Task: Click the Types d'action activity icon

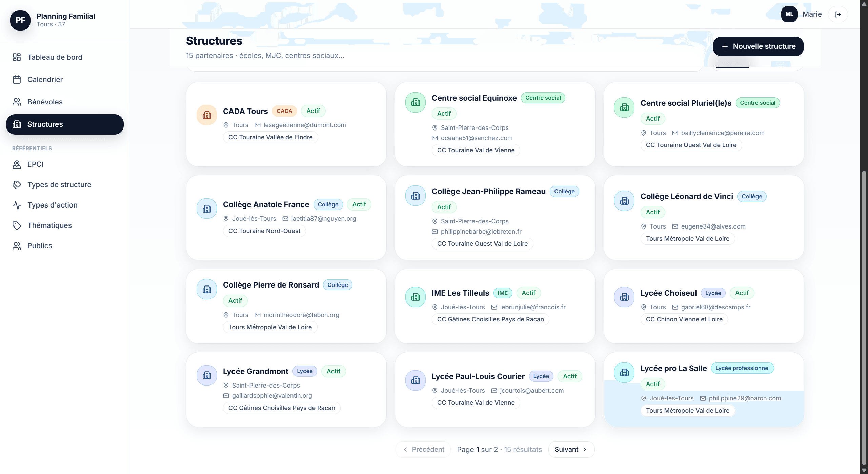Action: 17,205
